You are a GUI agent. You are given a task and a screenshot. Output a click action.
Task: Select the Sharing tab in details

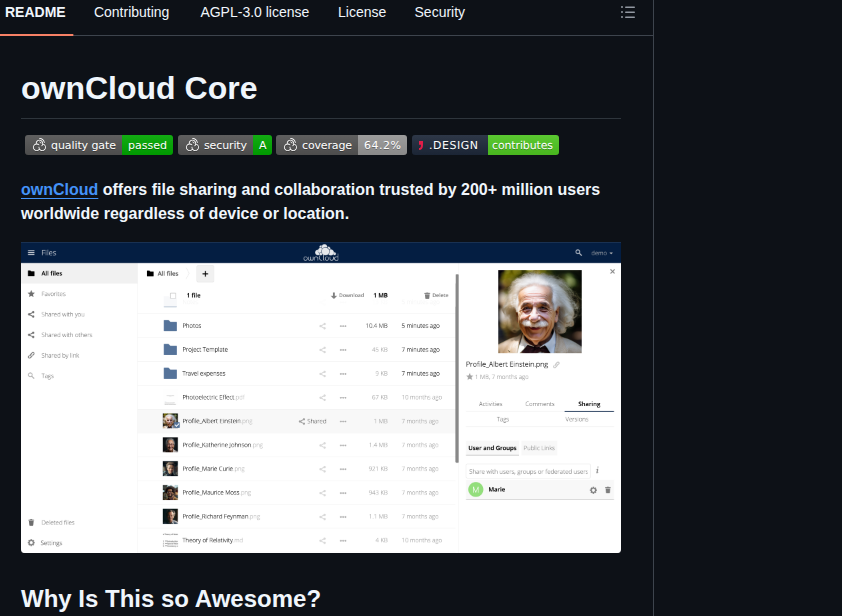pyautogui.click(x=589, y=404)
